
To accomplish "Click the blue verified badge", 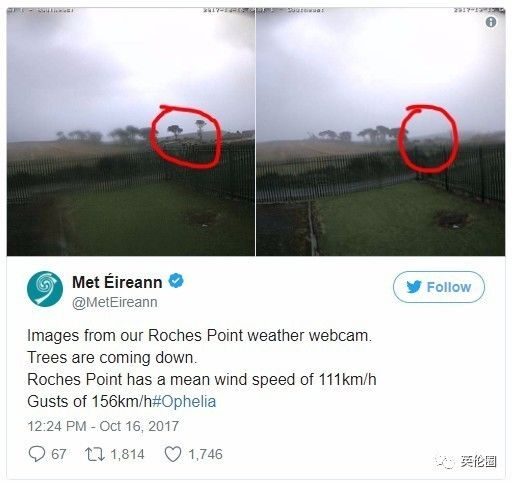I will tap(176, 281).
